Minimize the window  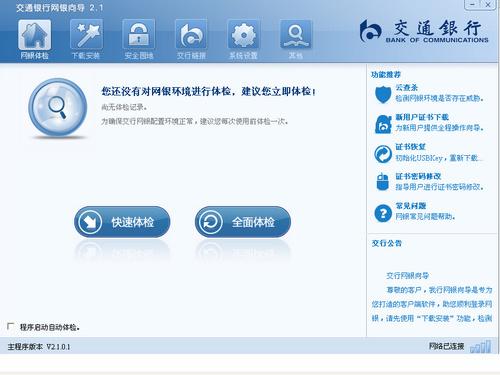472,4
